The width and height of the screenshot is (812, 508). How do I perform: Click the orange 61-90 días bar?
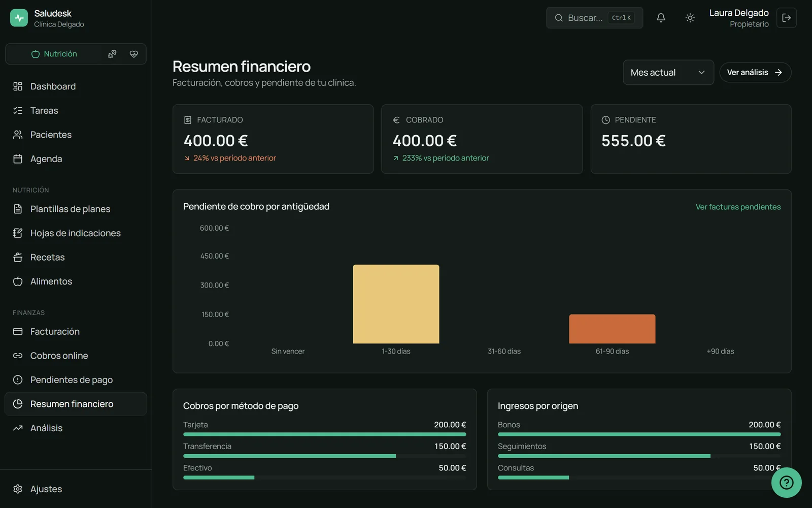pos(612,329)
